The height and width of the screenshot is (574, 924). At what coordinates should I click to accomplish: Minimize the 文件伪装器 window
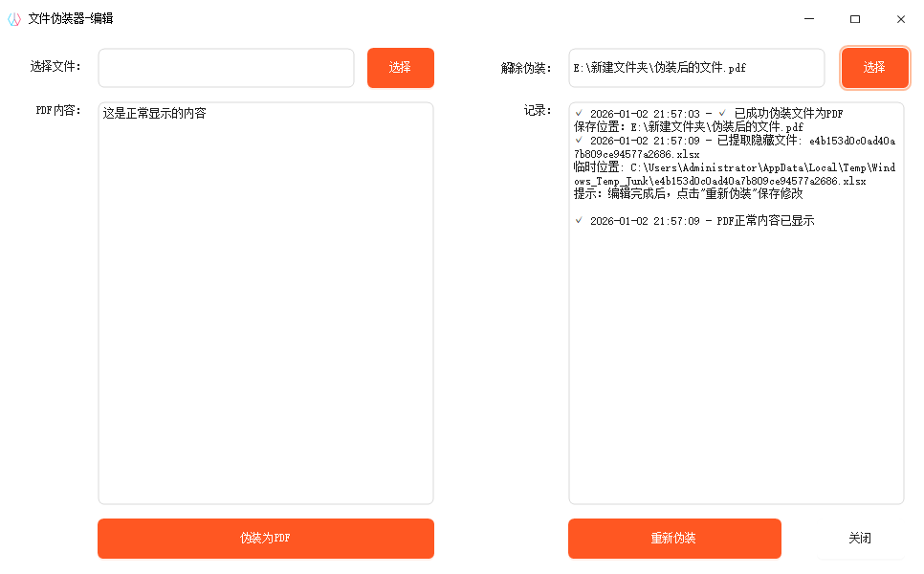[x=809, y=19]
